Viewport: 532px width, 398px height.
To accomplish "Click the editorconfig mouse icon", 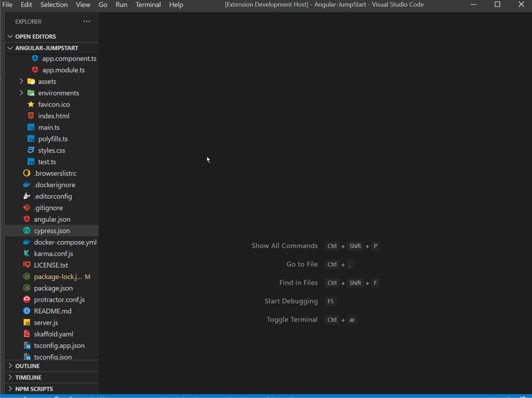I will [27, 196].
